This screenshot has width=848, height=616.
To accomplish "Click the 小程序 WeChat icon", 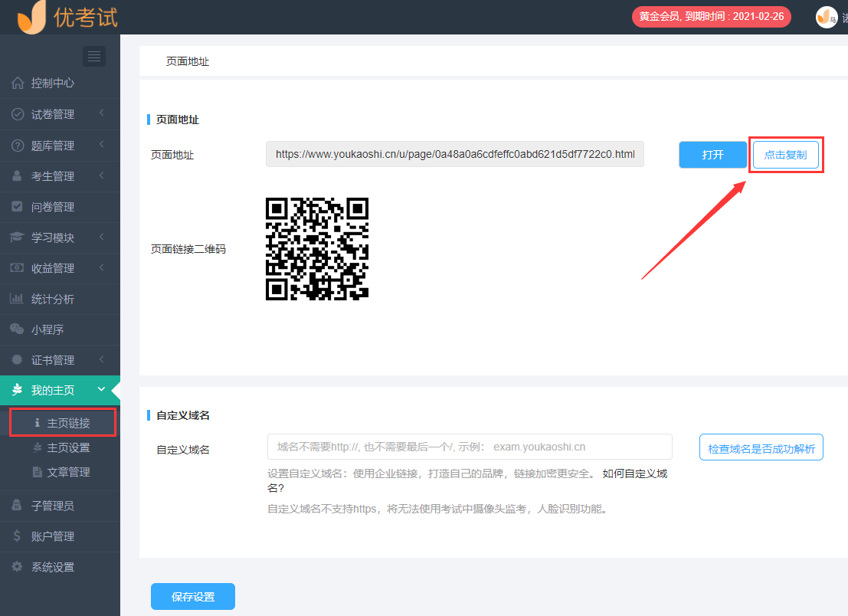I will [17, 329].
